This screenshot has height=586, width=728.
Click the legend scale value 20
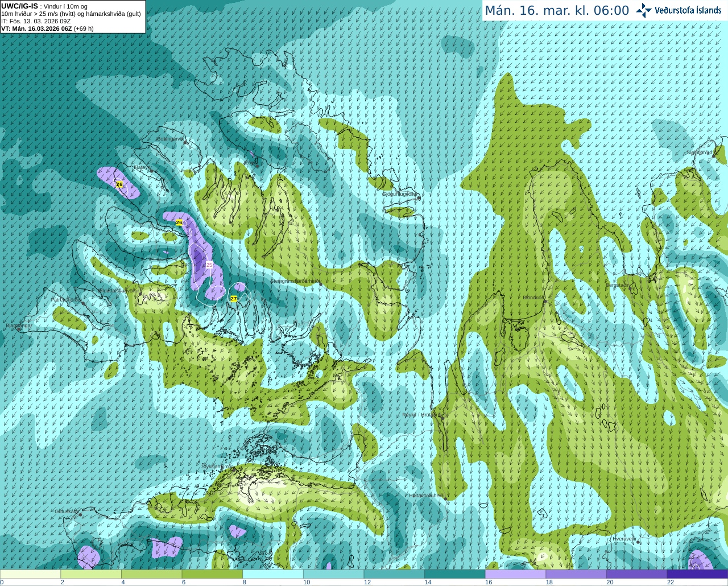coord(610,582)
